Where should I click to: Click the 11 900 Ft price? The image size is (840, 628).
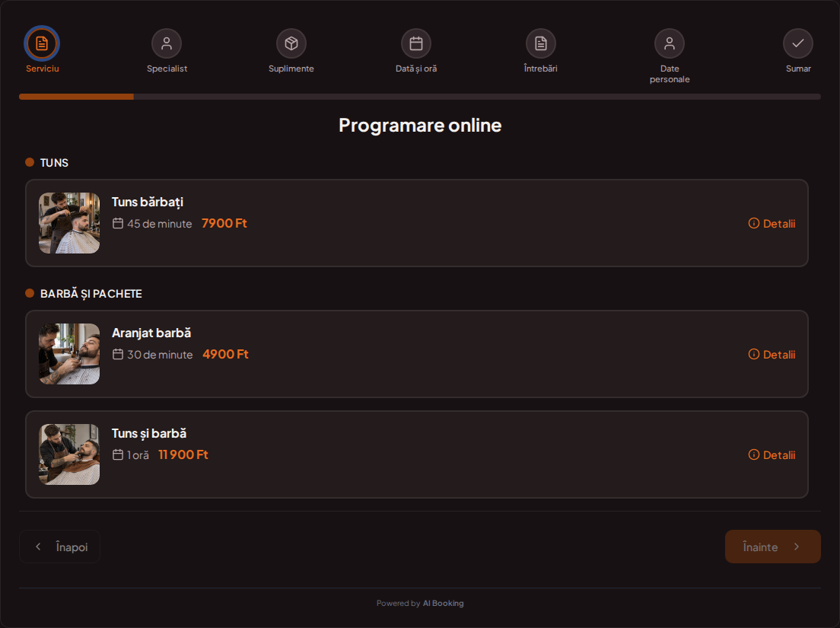pos(183,455)
